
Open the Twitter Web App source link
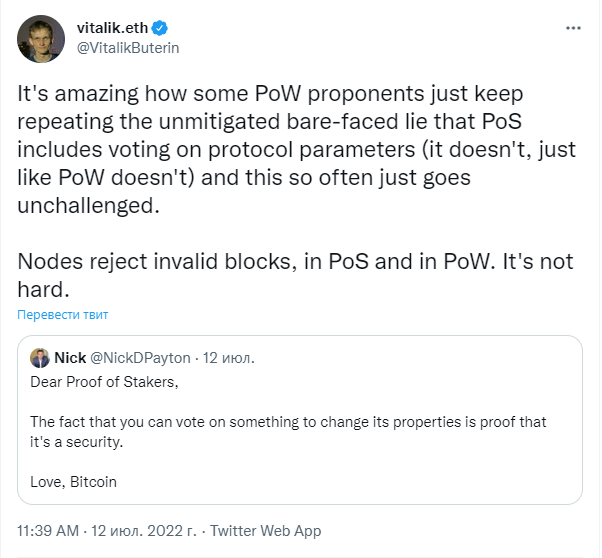coord(265,531)
